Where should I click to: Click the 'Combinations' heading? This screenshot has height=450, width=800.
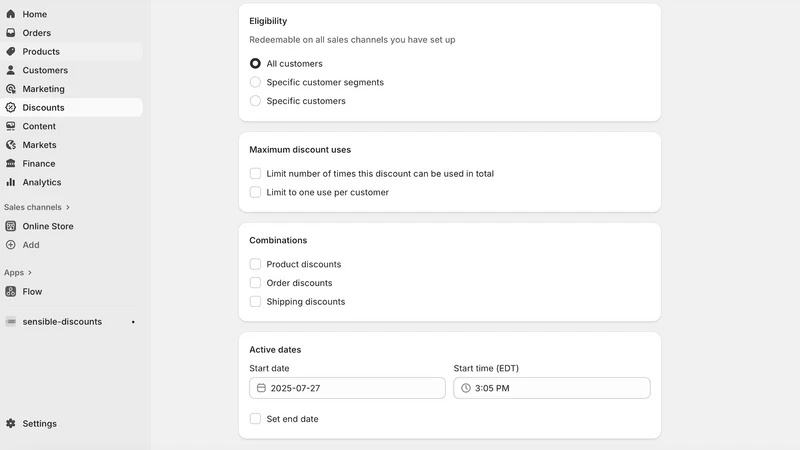(x=278, y=240)
